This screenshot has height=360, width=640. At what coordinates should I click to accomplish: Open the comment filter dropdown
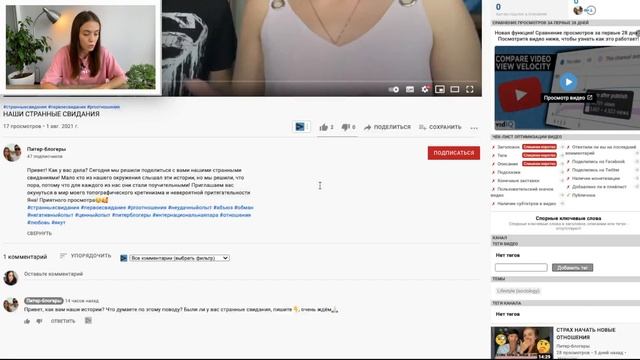click(179, 258)
